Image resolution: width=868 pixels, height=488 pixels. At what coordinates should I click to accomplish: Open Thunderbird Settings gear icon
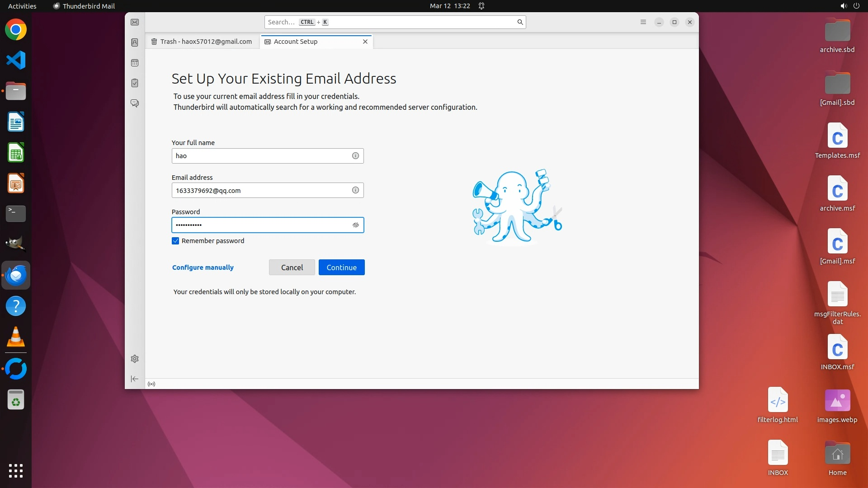135,359
